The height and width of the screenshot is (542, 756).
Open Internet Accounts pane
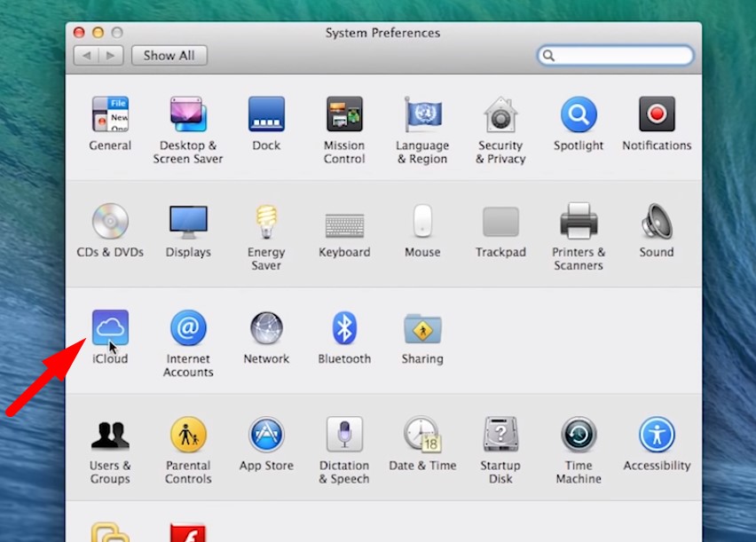click(x=188, y=328)
